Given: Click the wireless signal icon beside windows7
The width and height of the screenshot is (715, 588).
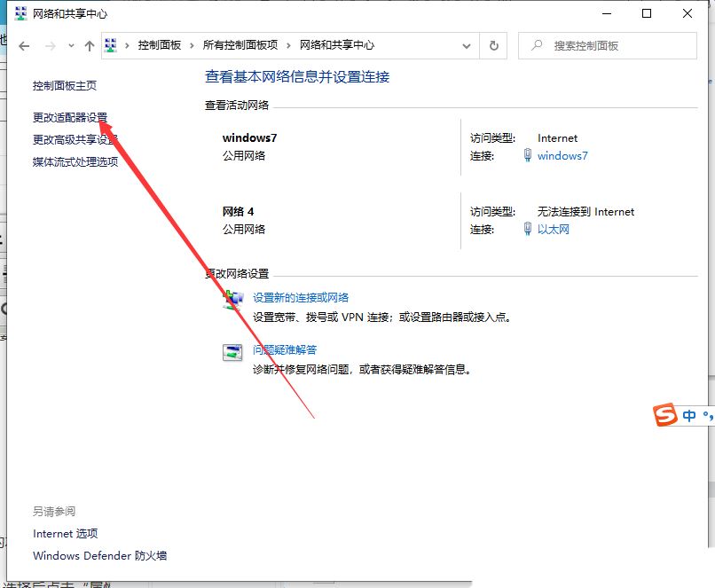Looking at the screenshot, I should pyautogui.click(x=530, y=156).
